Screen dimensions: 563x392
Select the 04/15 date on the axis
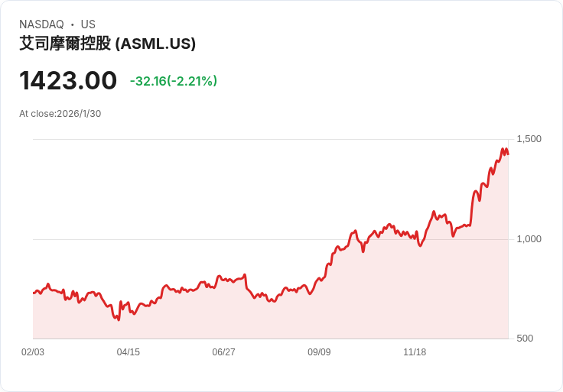pos(129,352)
